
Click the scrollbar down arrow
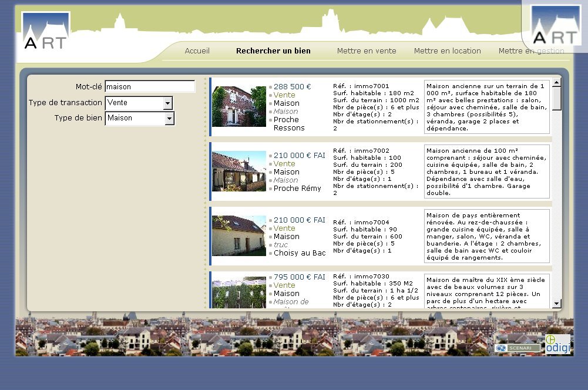point(556,304)
